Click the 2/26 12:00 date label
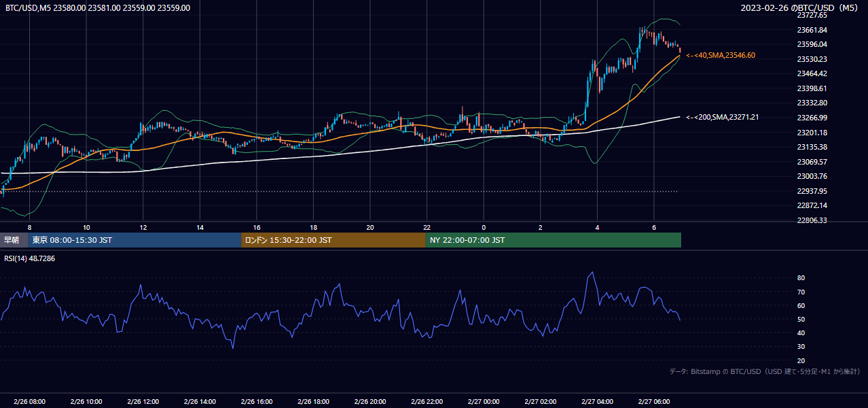The height and width of the screenshot is (408, 868). 143,402
